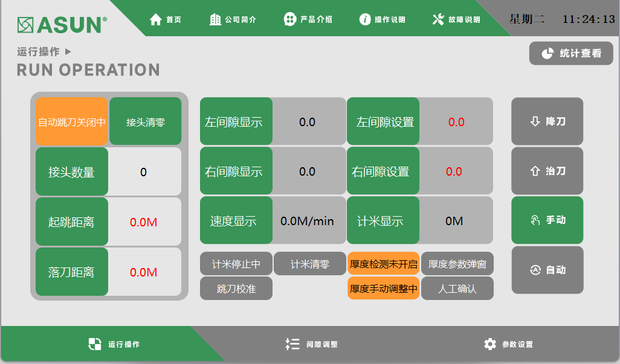
Task: Toggle the 计米停止中 meter counting button
Action: click(236, 264)
